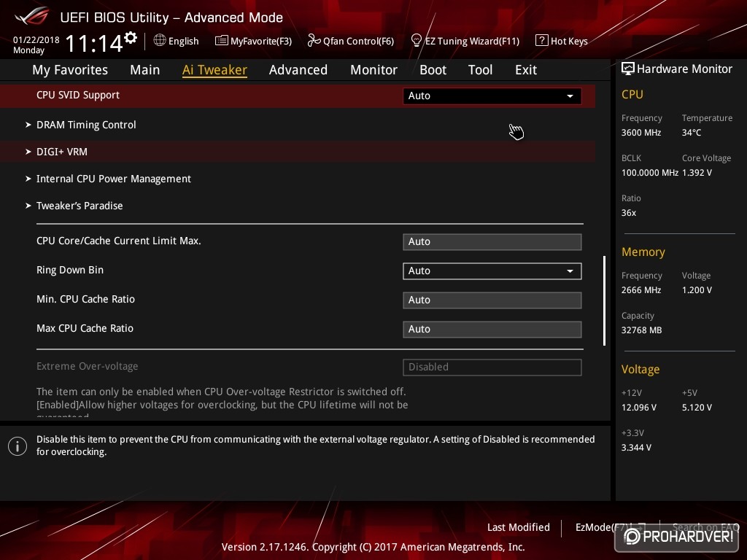Open the Tool tab
The width and height of the screenshot is (747, 560).
(x=480, y=70)
